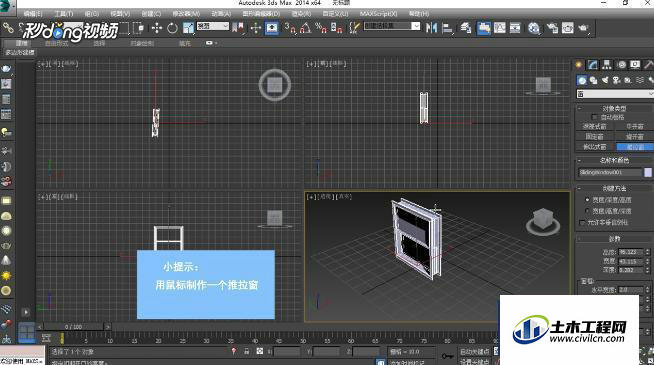The width and height of the screenshot is (654, 365).
Task: Select the Lights category icon
Action: (x=605, y=80)
